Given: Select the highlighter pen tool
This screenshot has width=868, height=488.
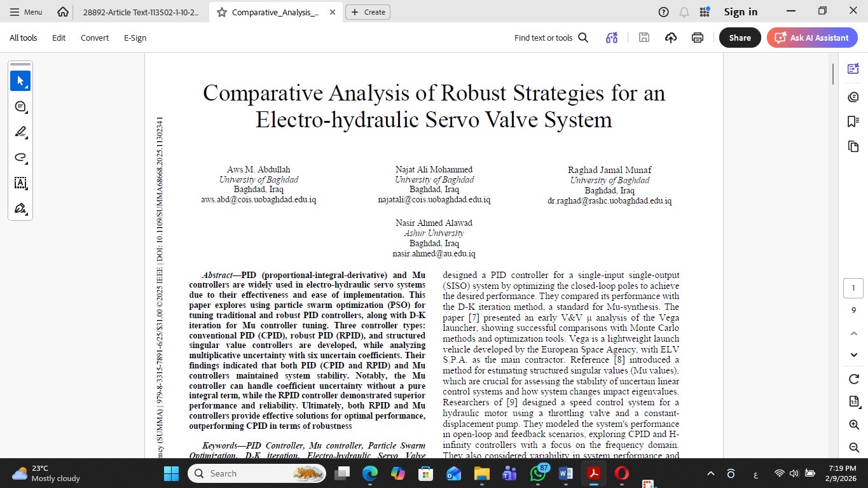Looking at the screenshot, I should point(20,132).
